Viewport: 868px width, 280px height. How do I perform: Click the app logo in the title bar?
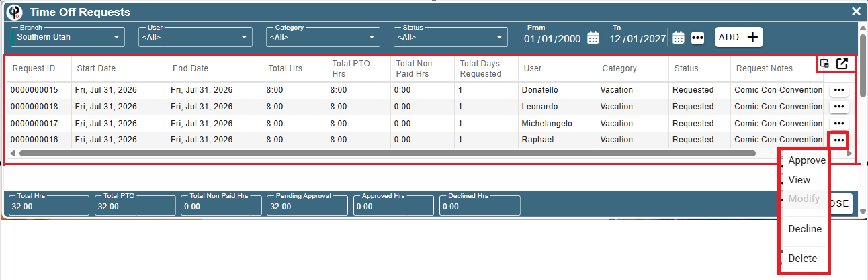tap(15, 12)
